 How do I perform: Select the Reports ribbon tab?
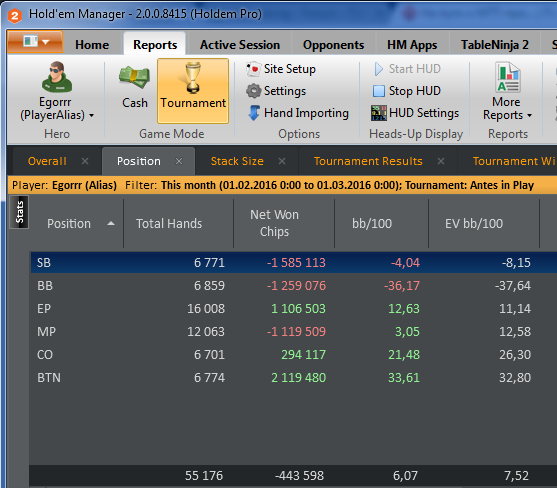(155, 45)
